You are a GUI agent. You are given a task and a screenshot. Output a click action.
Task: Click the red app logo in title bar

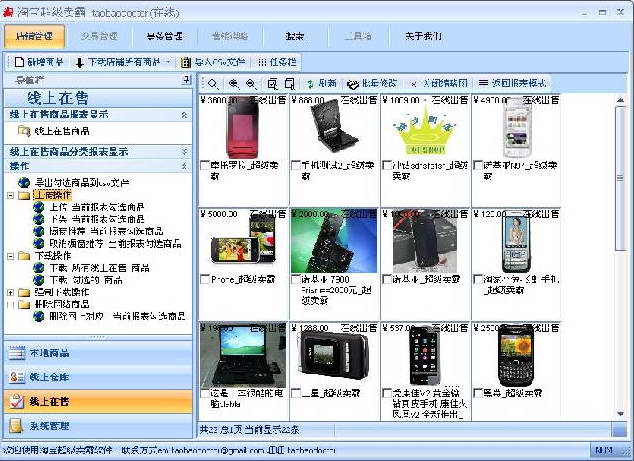click(x=8, y=12)
